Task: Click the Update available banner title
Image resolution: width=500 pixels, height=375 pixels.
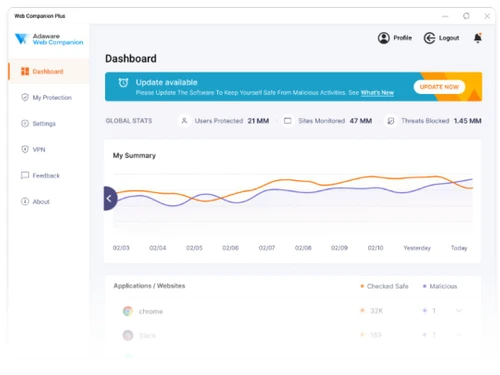Action: click(x=166, y=82)
